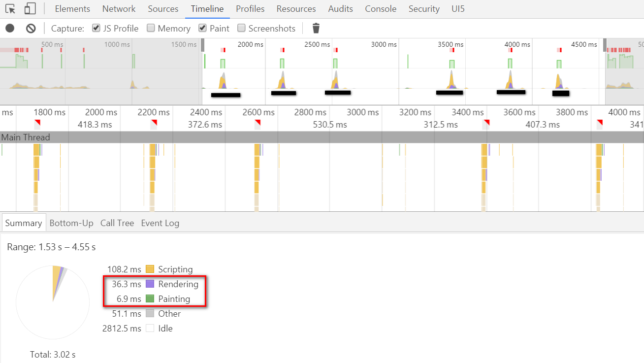Open the Console tab
644x363 pixels.
(381, 9)
